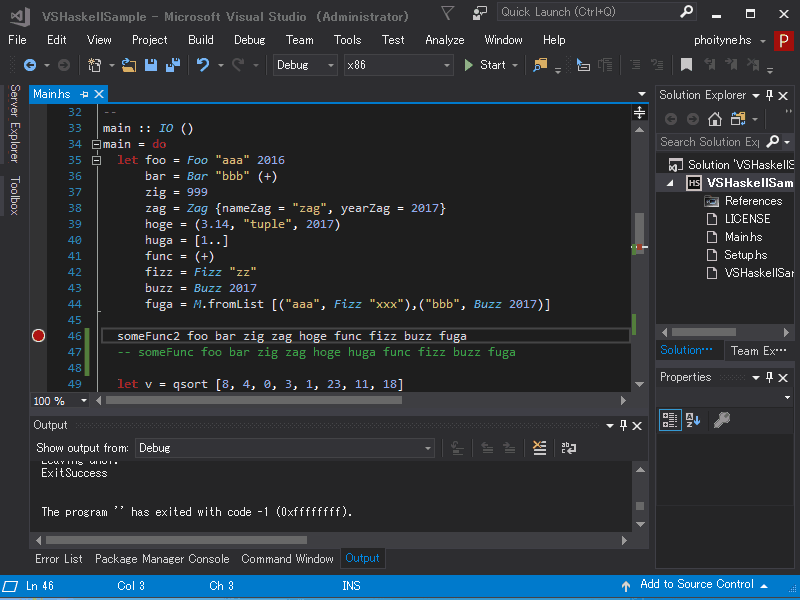Click the Quick Launch search magnifier icon
The image size is (800, 600).
(x=687, y=11)
